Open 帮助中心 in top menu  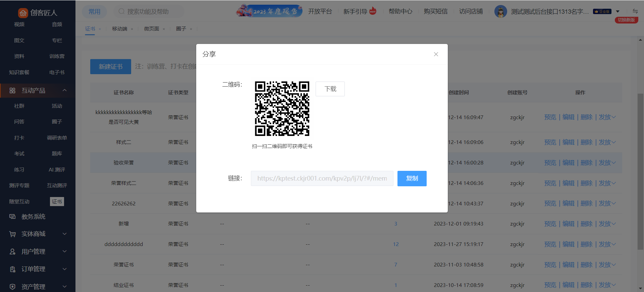pyautogui.click(x=400, y=11)
